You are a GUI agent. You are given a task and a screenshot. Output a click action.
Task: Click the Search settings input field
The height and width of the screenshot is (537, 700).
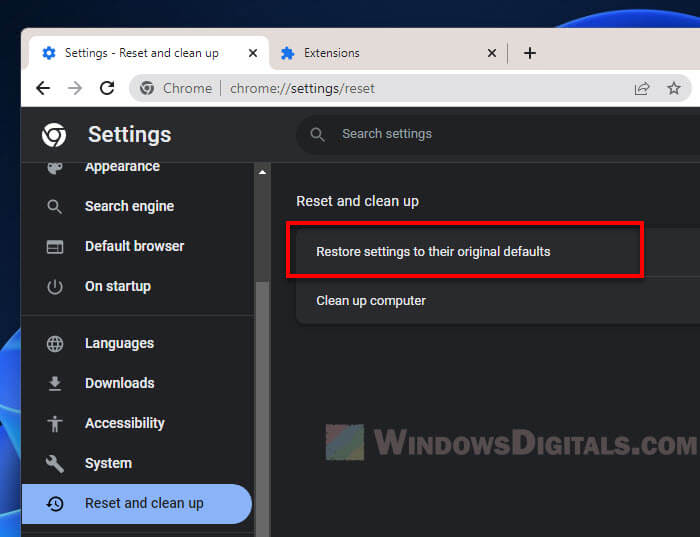500,134
